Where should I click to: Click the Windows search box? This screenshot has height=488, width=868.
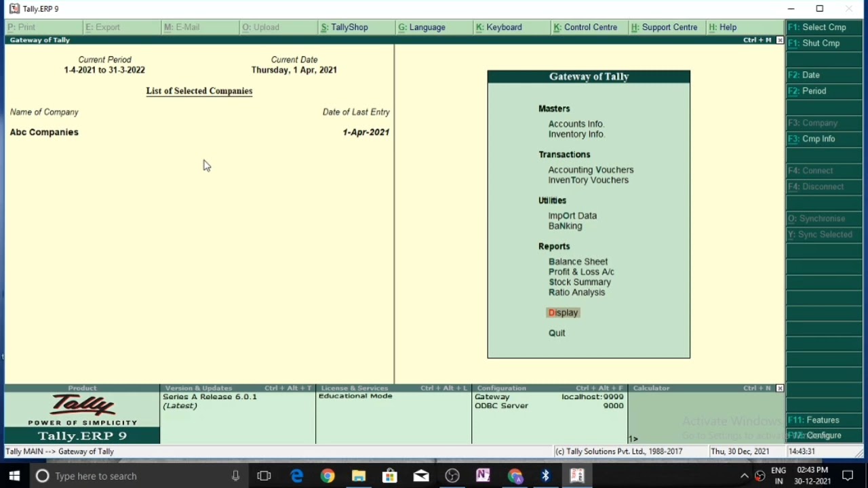pyautogui.click(x=139, y=476)
